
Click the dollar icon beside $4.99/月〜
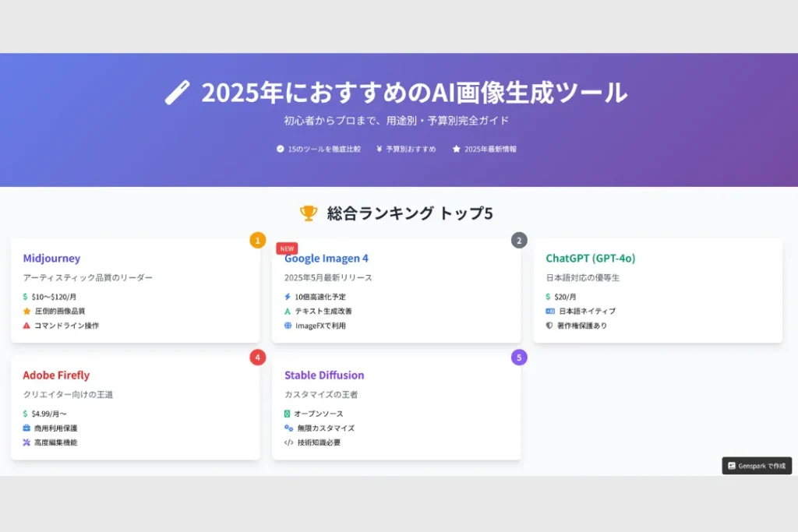[26, 414]
